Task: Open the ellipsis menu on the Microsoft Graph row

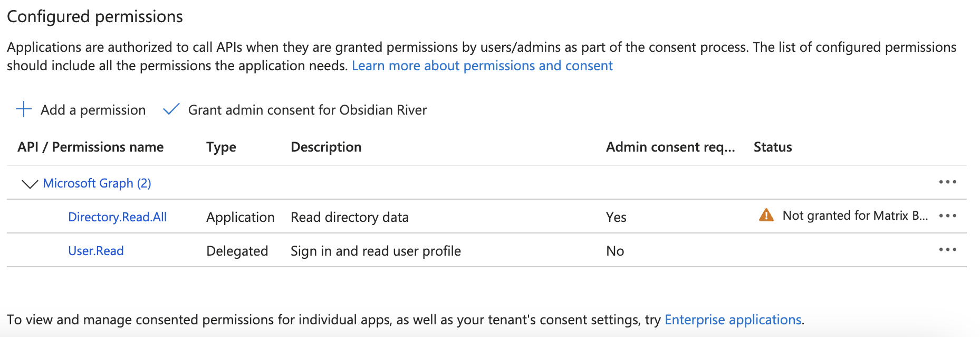Action: point(947,182)
